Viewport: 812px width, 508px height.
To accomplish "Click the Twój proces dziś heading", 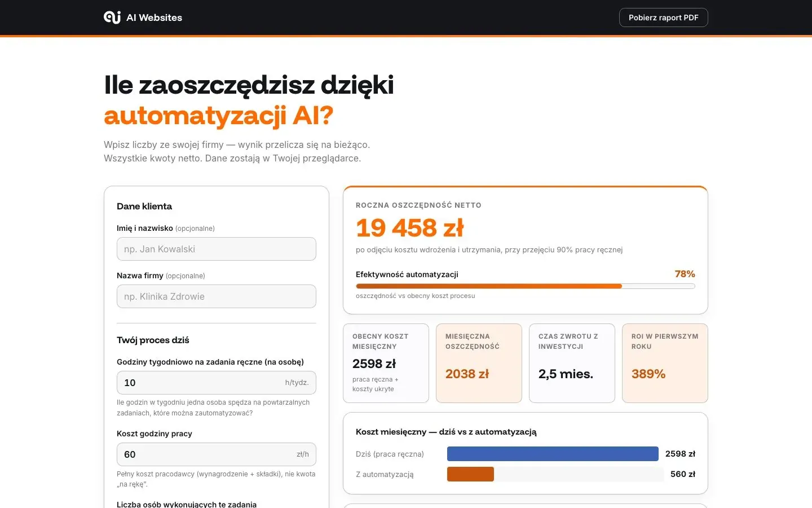I will pyautogui.click(x=153, y=340).
